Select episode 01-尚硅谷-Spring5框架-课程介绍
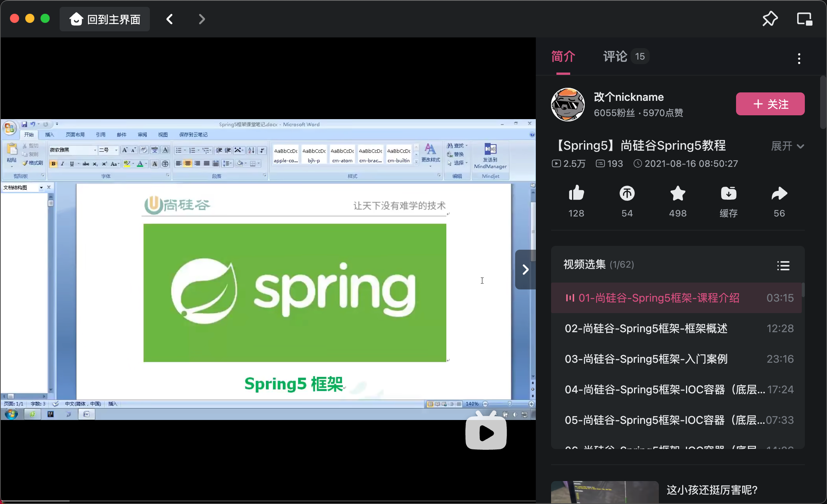Viewport: 827px width, 504px height. click(676, 298)
